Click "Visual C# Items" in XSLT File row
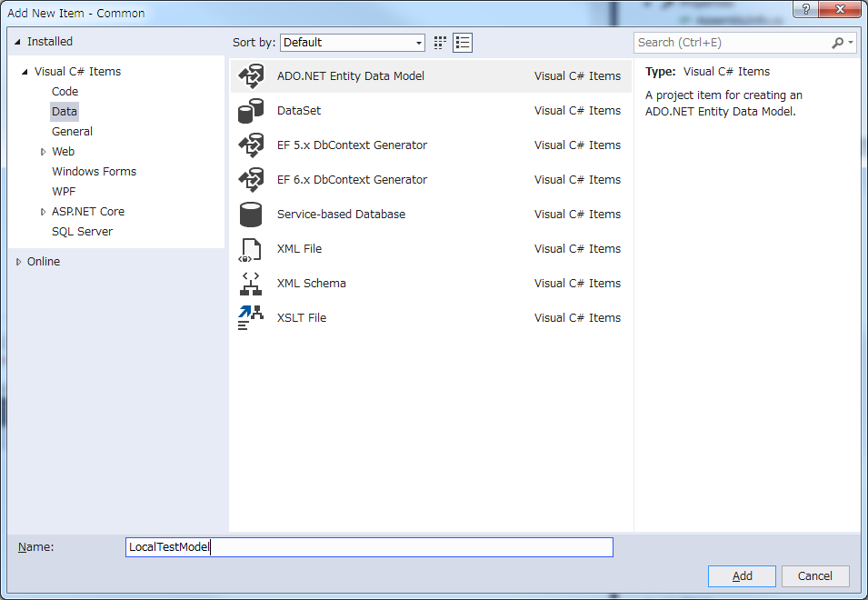Viewport: 868px width, 600px height. pos(577,317)
